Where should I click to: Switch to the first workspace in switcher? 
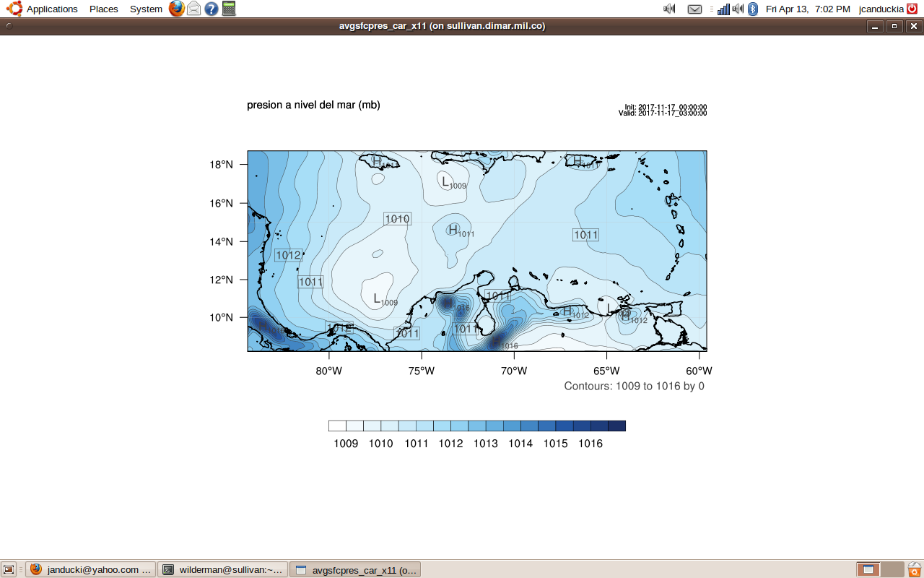click(x=868, y=569)
